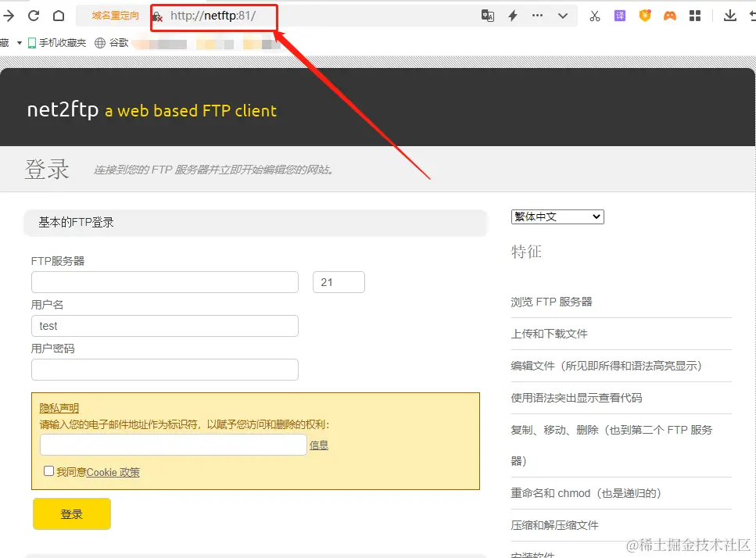The height and width of the screenshot is (558, 756).
Task: Open the 手机收藏夹 bookmark
Action: tap(57, 43)
